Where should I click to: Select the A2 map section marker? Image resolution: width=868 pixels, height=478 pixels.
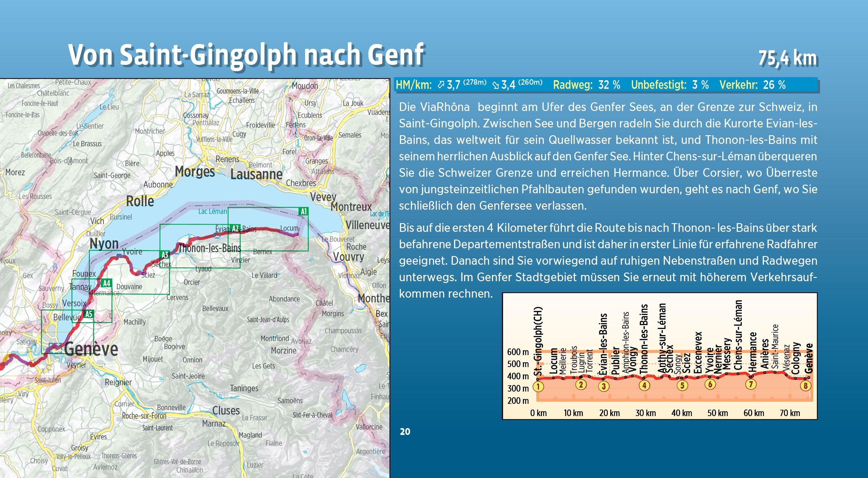pos(235,229)
